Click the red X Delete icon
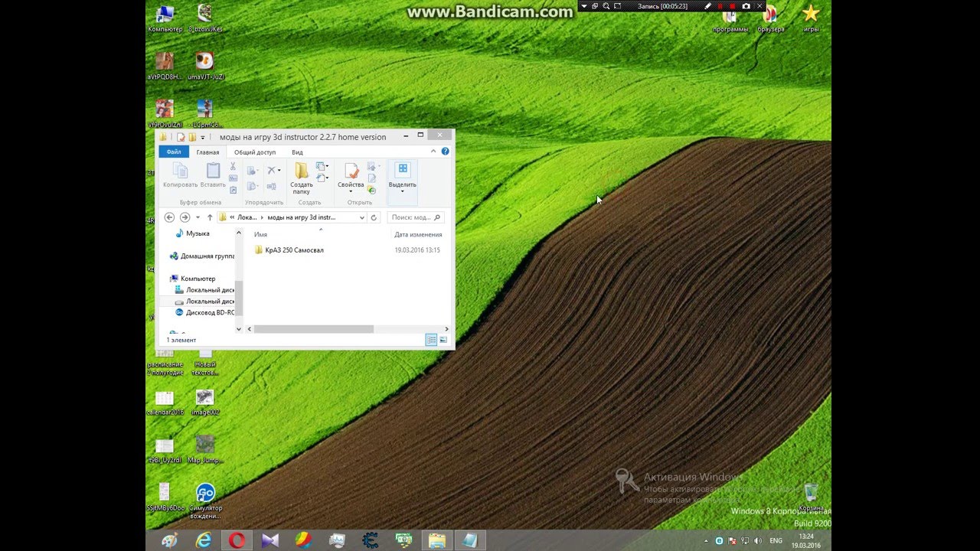The image size is (980, 551). (272, 170)
